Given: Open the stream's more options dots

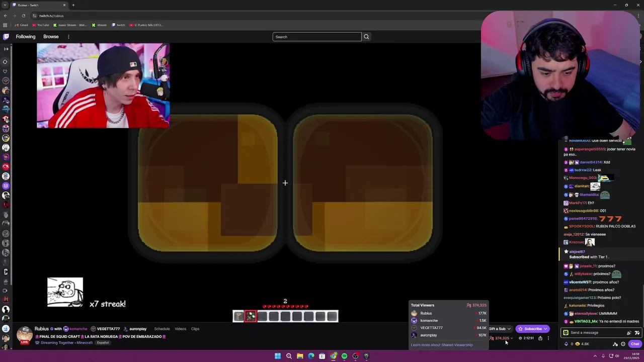Looking at the screenshot, I should [548, 338].
